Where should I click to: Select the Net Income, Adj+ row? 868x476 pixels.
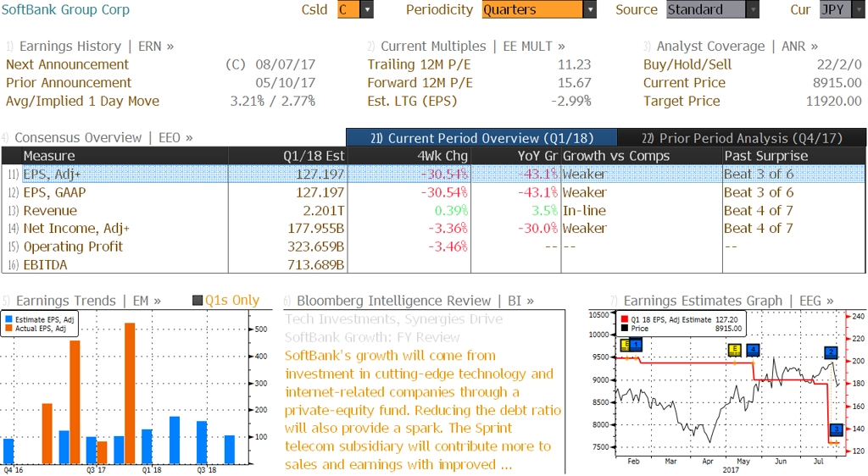(433, 229)
